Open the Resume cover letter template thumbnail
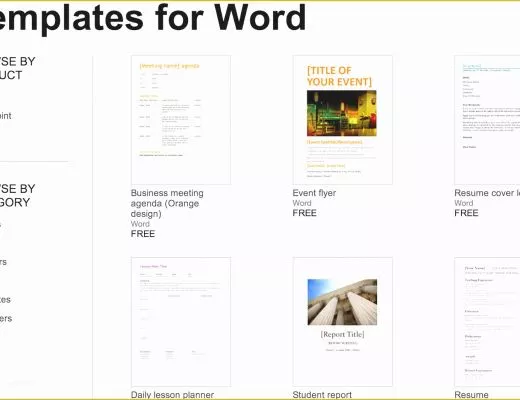This screenshot has height=400, width=520. click(x=487, y=120)
